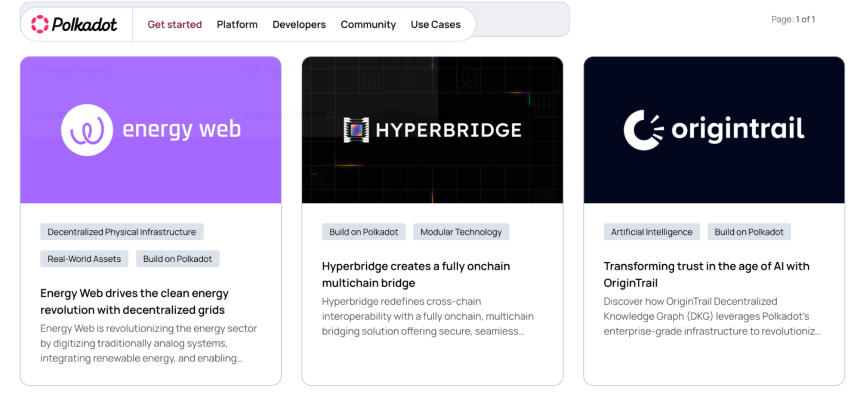Select the Real-World Assets tag
Image resolution: width=860 pixels, height=397 pixels.
pyautogui.click(x=84, y=259)
